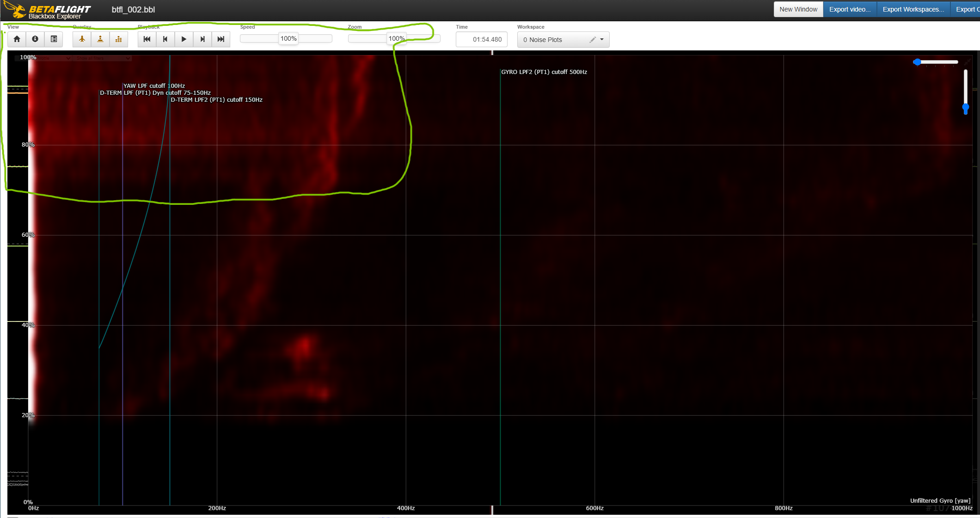Click the New Window button
This screenshot has width=980, height=518.
798,9
